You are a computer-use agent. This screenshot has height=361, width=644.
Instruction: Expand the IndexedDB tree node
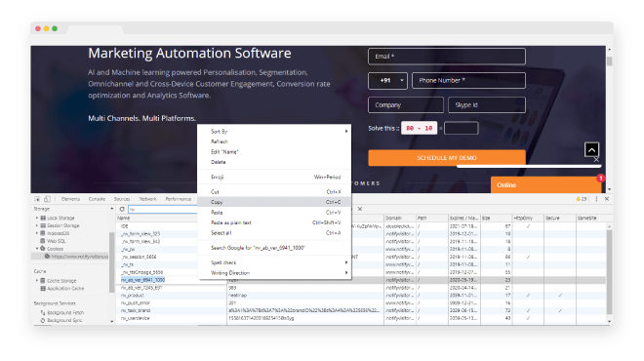[37, 233]
